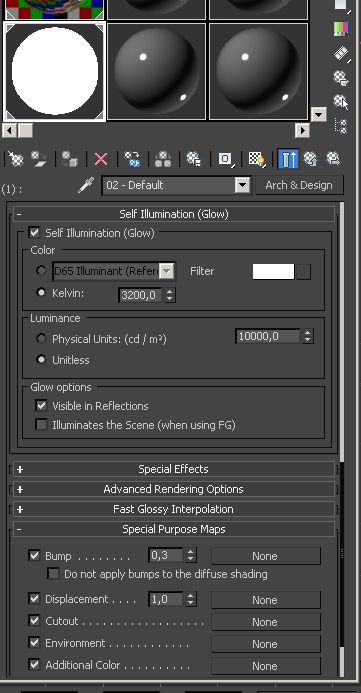Click the luminance 10000,0 input field

(x=269, y=336)
